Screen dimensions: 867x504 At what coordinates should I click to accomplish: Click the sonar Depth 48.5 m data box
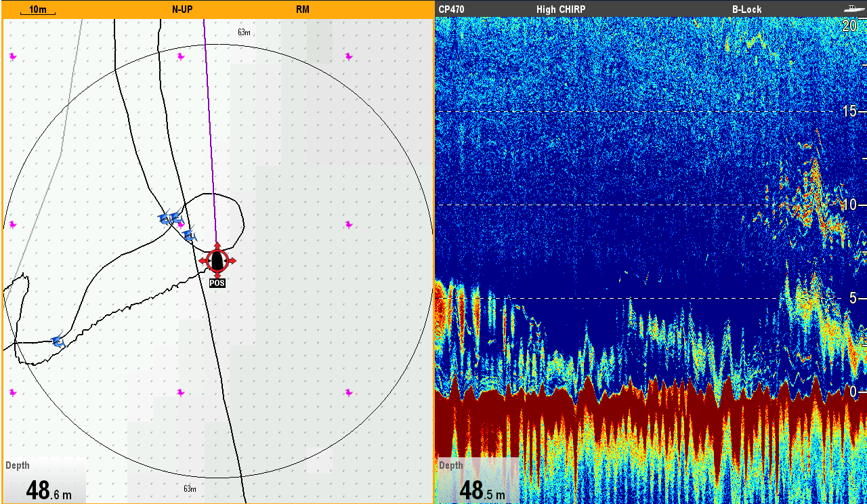point(477,481)
